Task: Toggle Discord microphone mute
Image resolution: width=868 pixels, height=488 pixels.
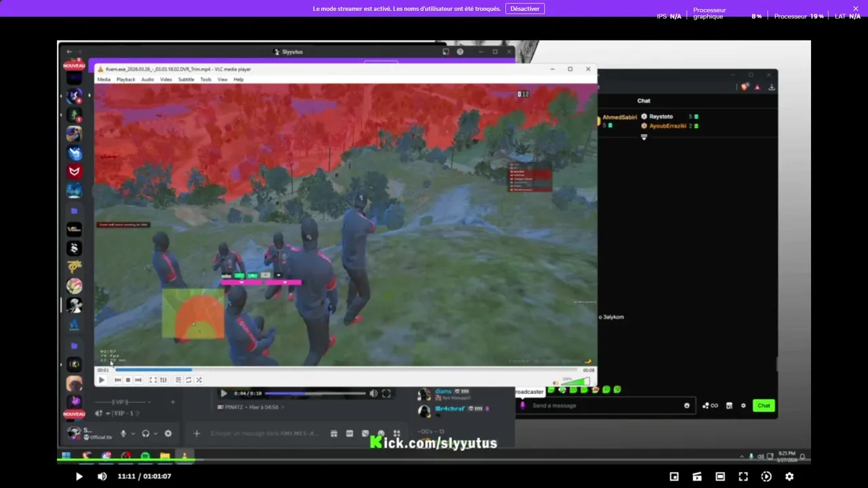Action: [123, 433]
